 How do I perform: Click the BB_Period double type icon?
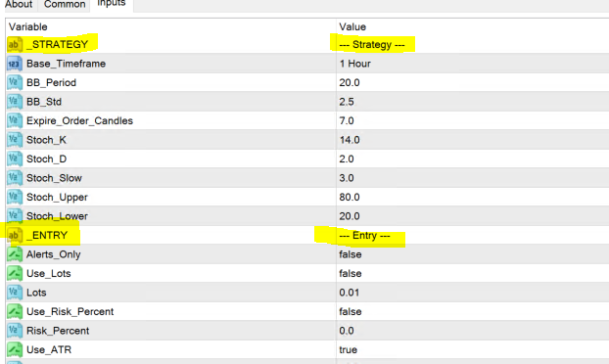click(15, 82)
